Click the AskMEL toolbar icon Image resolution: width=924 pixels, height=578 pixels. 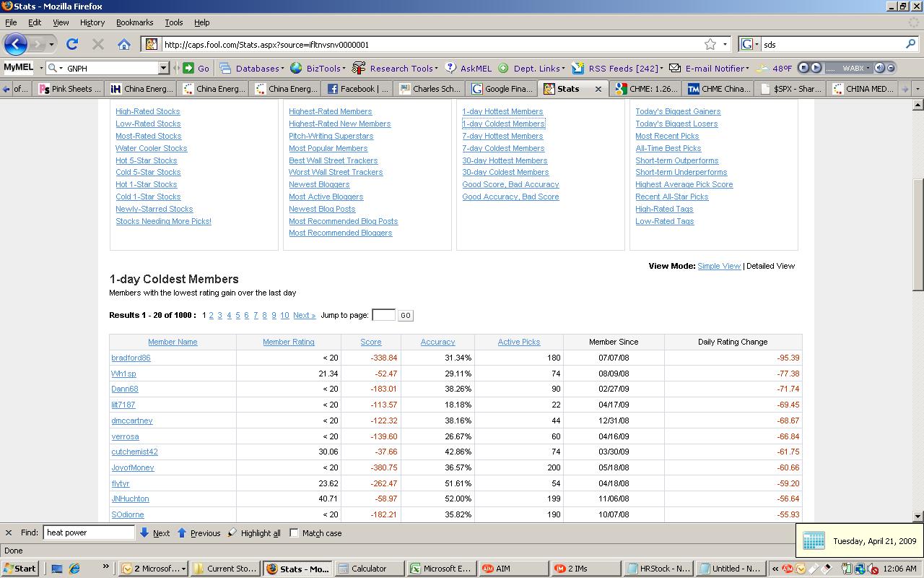click(451, 68)
